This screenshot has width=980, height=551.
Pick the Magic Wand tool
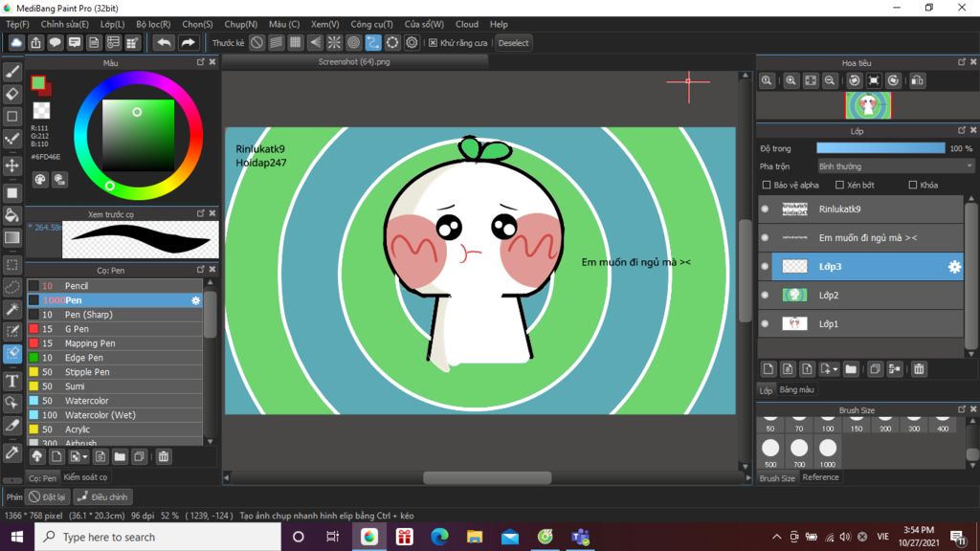point(12,309)
